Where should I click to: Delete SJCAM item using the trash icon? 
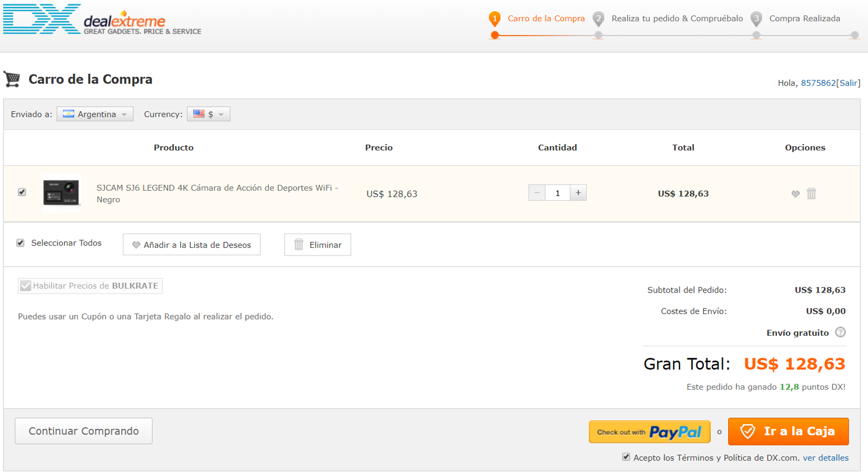click(x=812, y=193)
